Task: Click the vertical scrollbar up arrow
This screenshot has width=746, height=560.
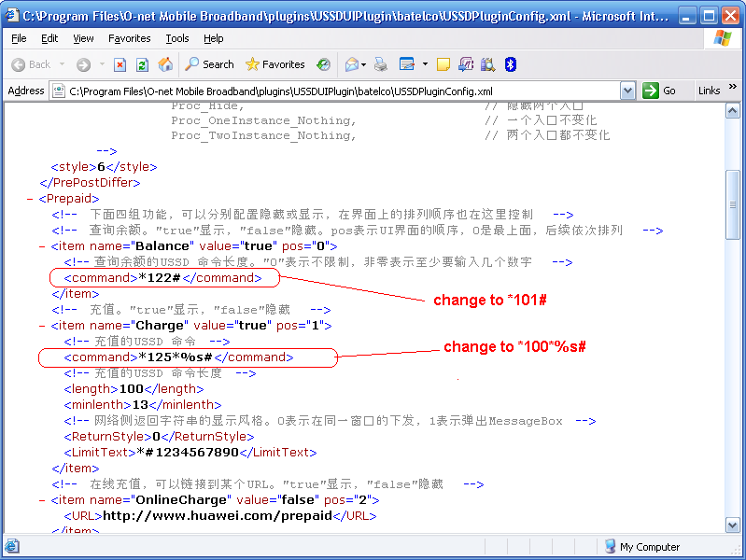Action: tap(732, 111)
